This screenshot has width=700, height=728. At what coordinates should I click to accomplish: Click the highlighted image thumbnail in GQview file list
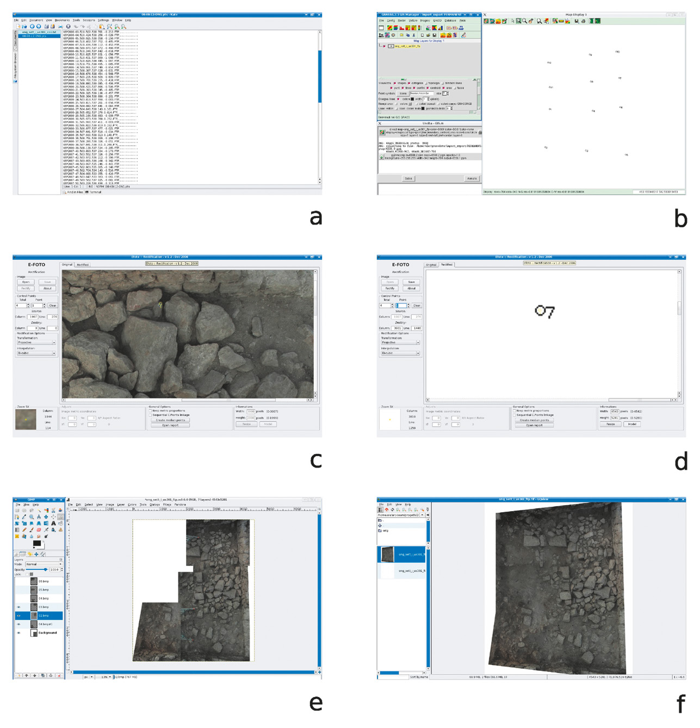click(387, 555)
